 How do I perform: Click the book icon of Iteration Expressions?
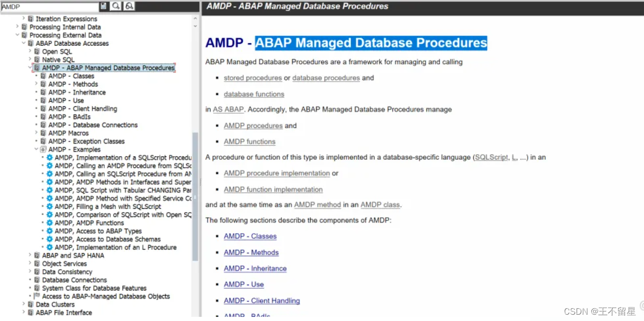[31, 19]
